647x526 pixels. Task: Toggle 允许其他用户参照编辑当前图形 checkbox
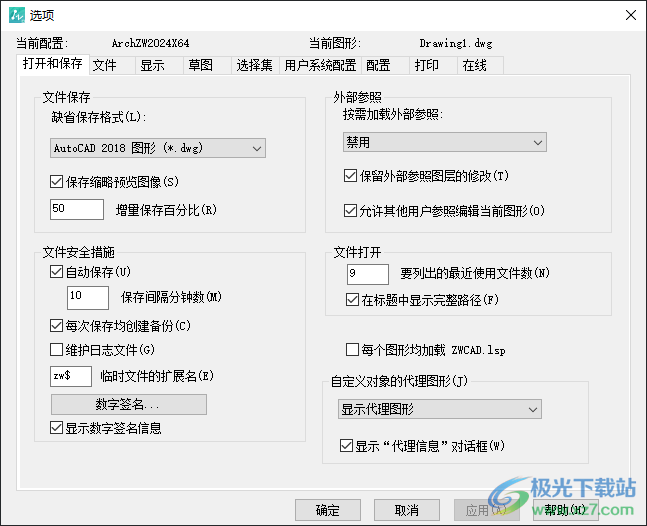[x=350, y=211]
